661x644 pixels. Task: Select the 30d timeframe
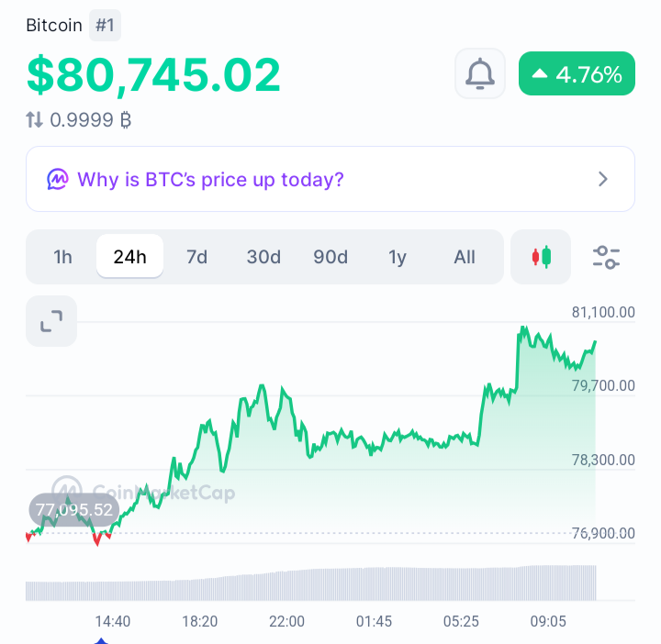click(263, 257)
